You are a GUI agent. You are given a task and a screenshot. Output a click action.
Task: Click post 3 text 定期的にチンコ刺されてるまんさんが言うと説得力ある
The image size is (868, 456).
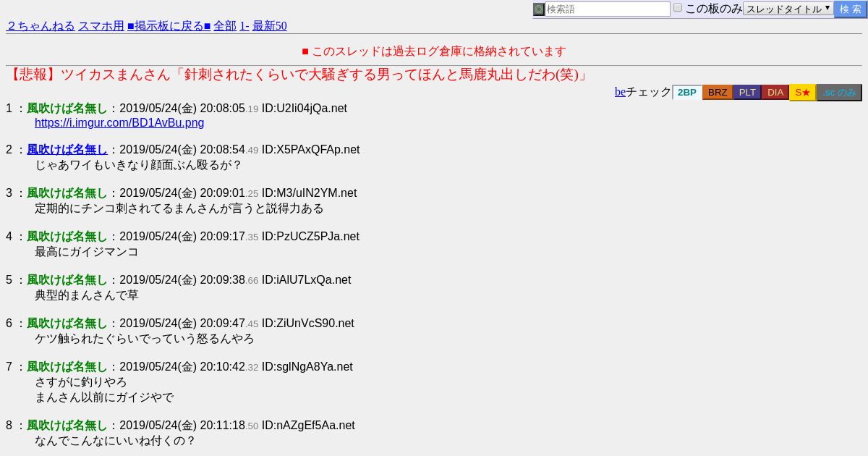pos(179,208)
